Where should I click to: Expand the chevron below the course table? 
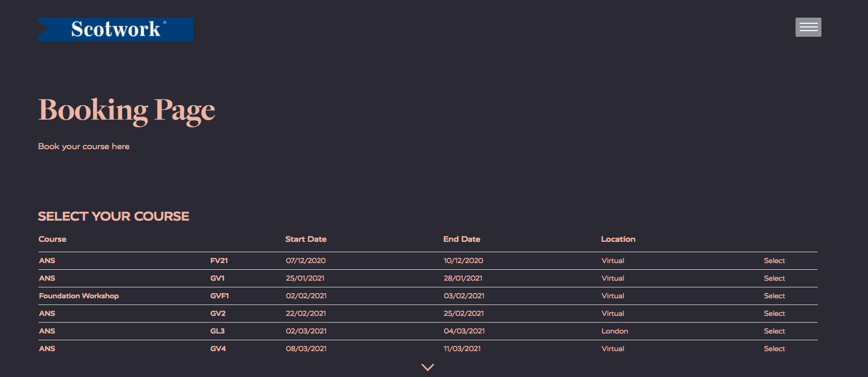(428, 367)
